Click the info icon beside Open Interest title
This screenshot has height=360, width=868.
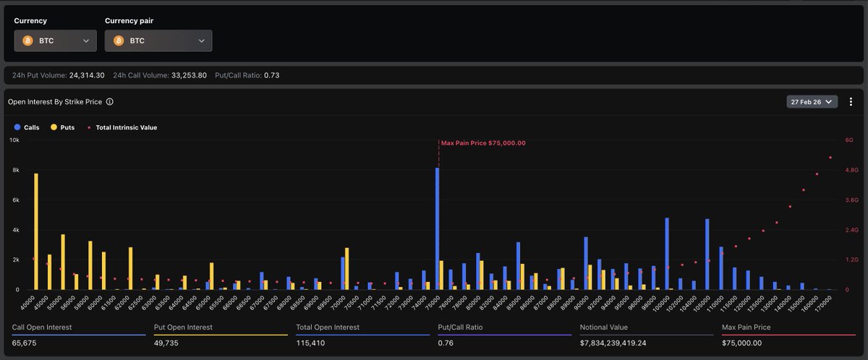pos(109,102)
